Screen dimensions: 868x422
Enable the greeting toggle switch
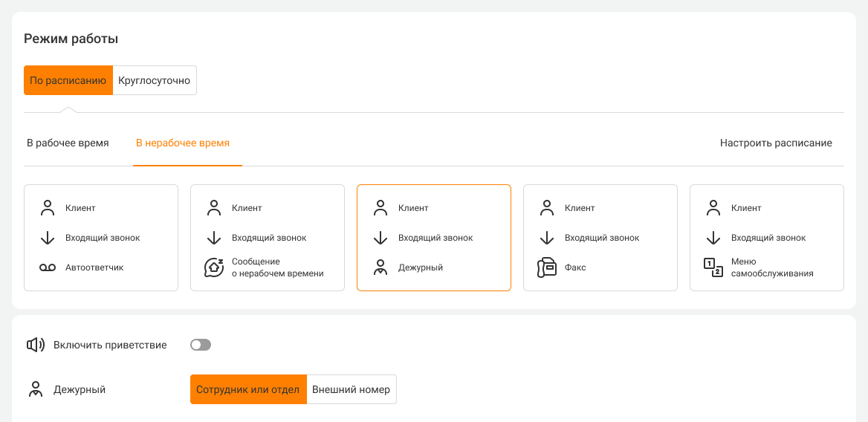201,345
